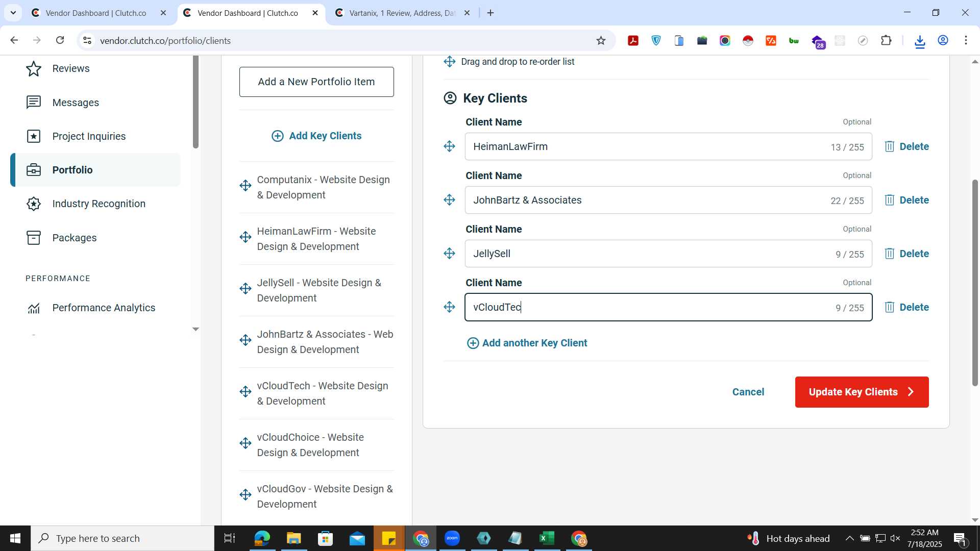Delete the JellySell key client
Viewport: 980px width, 551px height.
coord(906,254)
